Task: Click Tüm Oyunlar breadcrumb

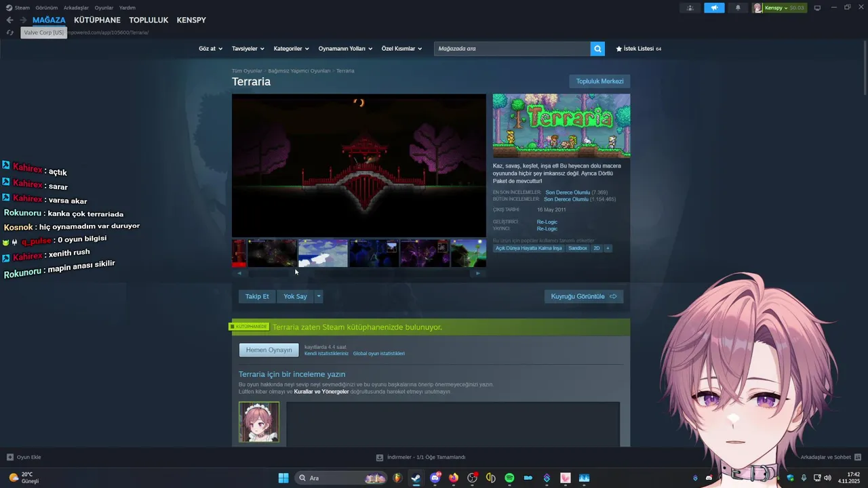Action: coord(247,70)
